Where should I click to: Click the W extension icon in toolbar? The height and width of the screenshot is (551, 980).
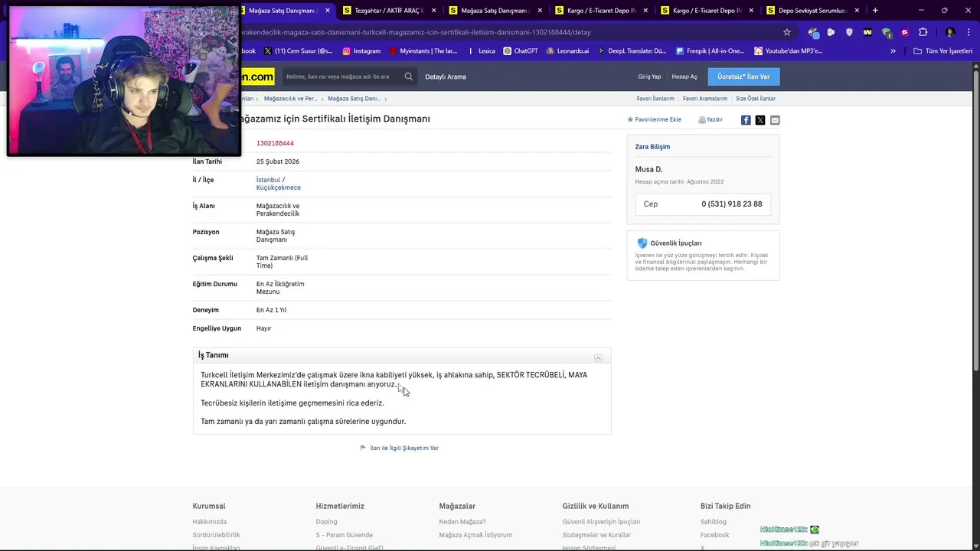click(867, 32)
